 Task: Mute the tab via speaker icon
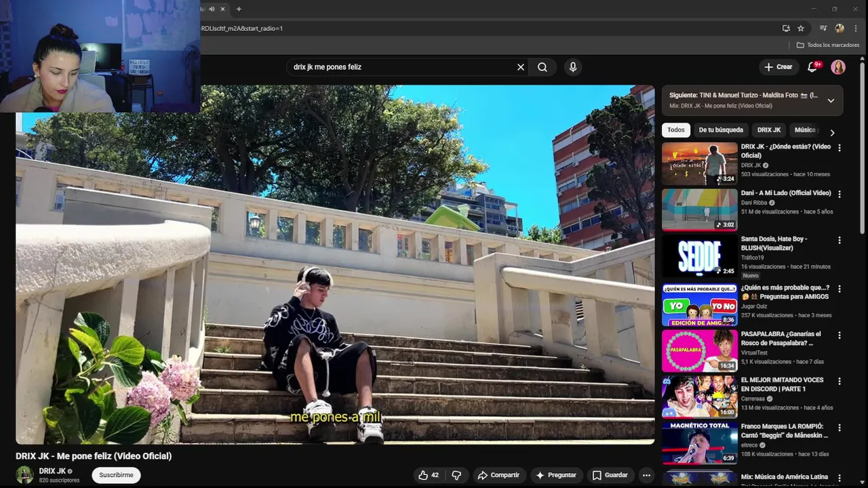212,9
